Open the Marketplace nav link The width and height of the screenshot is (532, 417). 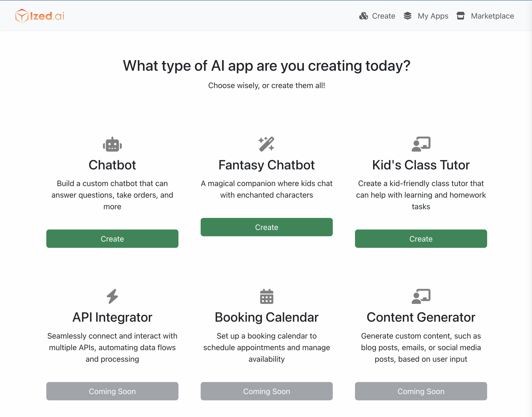click(x=492, y=16)
